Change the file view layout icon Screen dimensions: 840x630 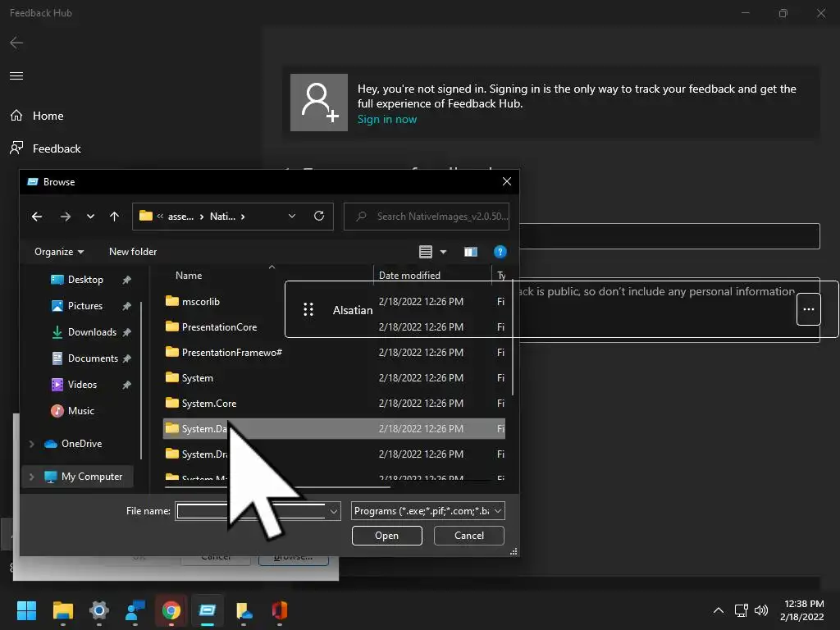point(426,252)
